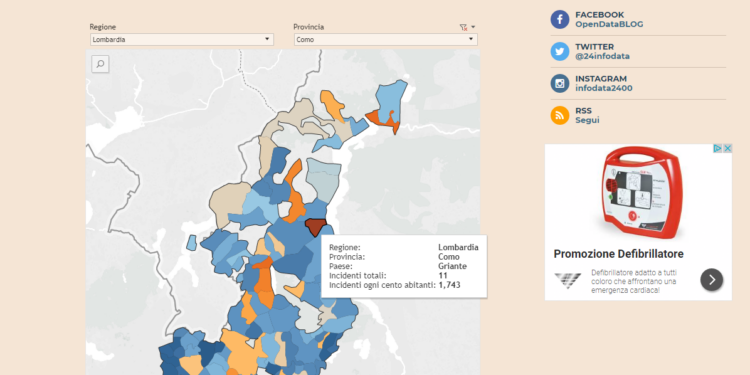Screen dimensions: 750x375
Task: Click the ad's round arrow button
Action: coord(712,280)
